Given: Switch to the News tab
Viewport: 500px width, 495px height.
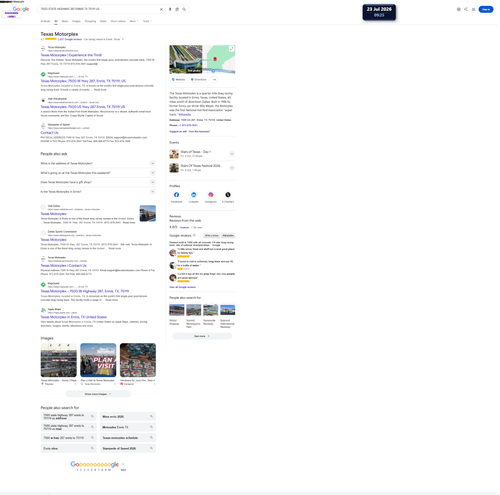Looking at the screenshot, I should pos(103,21).
